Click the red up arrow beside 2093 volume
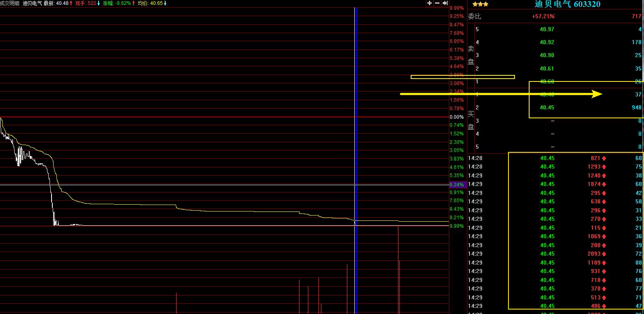 point(604,254)
